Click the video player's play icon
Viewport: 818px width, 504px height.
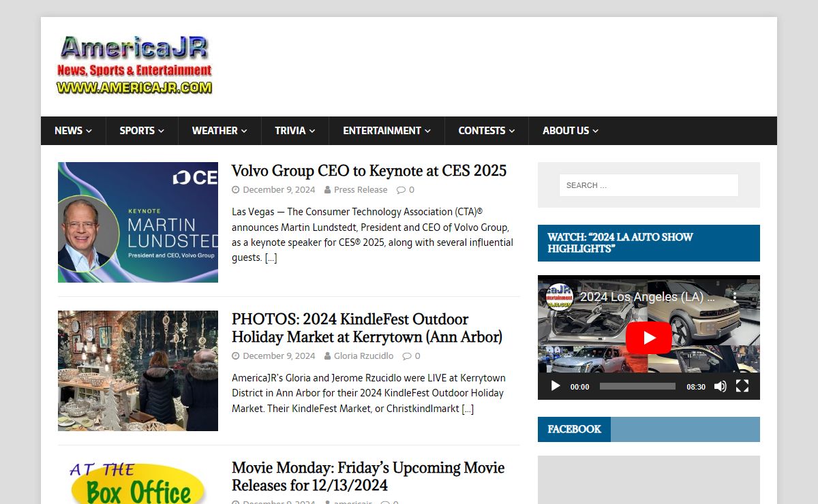[555, 386]
